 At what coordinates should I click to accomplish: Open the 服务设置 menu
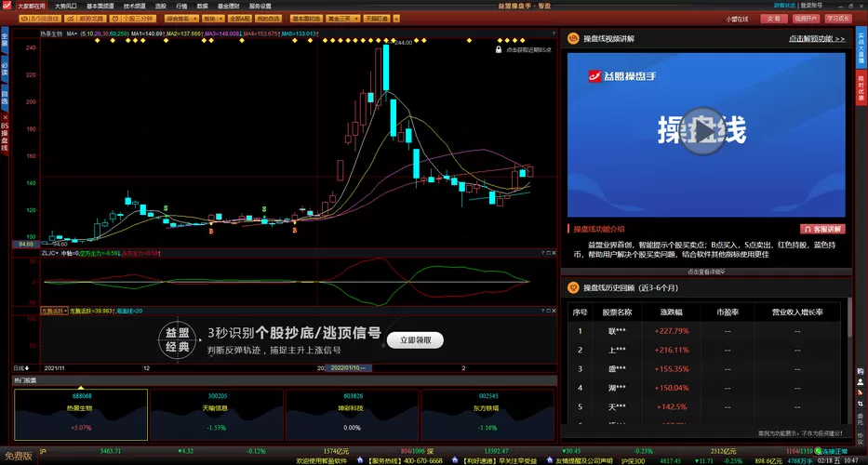point(260,7)
